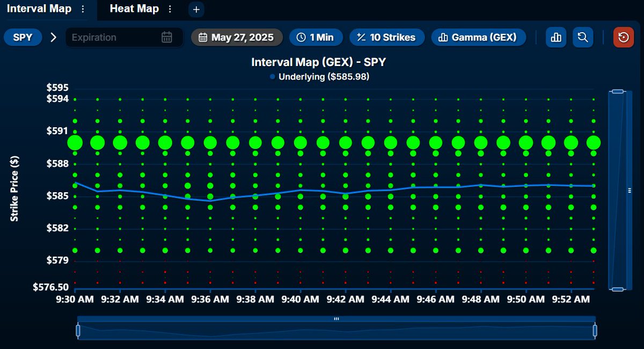Click the Strike Price ($) axis title
The image size is (644, 349).
(14, 188)
